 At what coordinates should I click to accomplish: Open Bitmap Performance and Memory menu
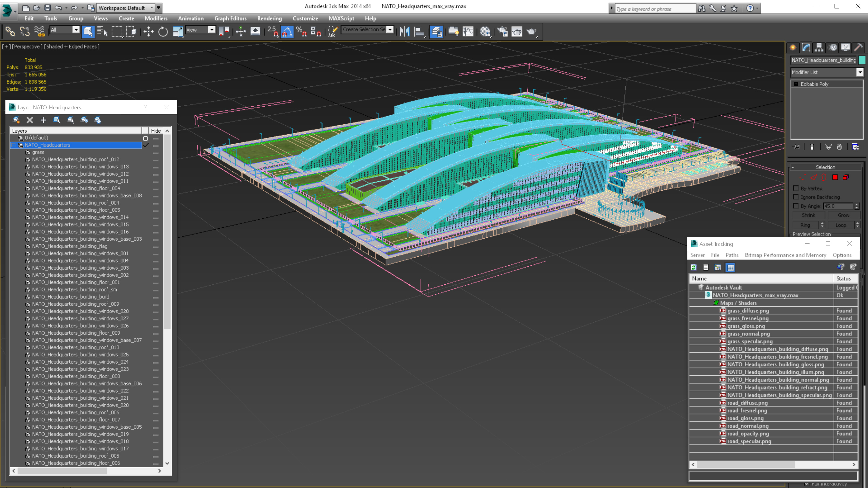pyautogui.click(x=785, y=255)
